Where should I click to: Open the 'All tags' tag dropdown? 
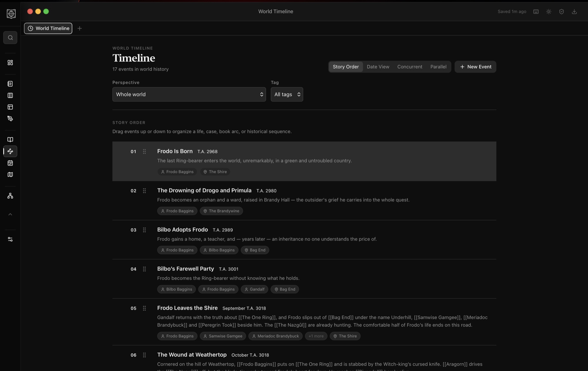[x=287, y=94]
